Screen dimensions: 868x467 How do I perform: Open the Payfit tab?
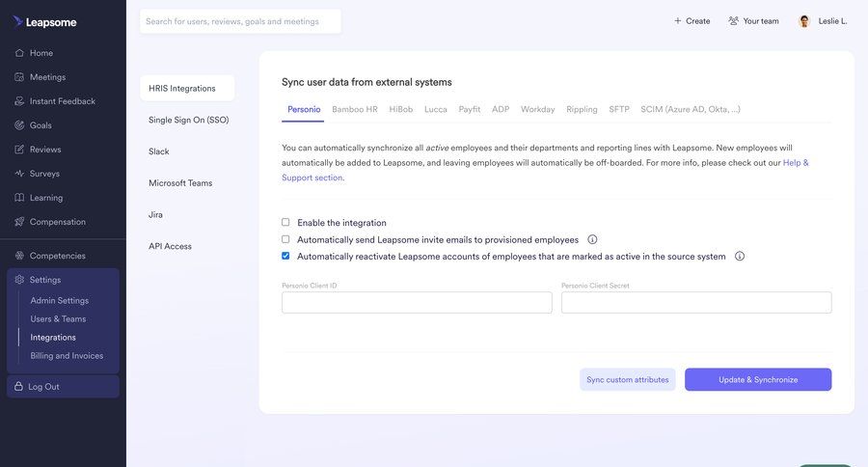pyautogui.click(x=470, y=109)
